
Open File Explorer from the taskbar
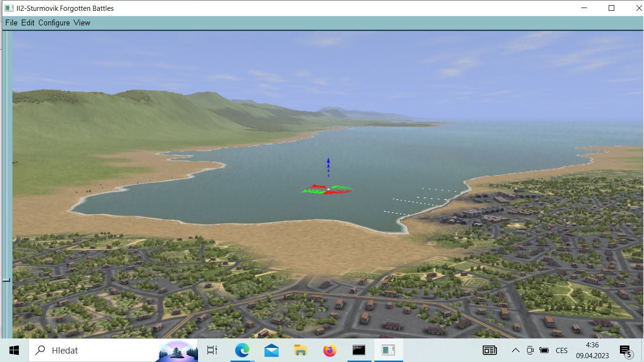point(300,350)
